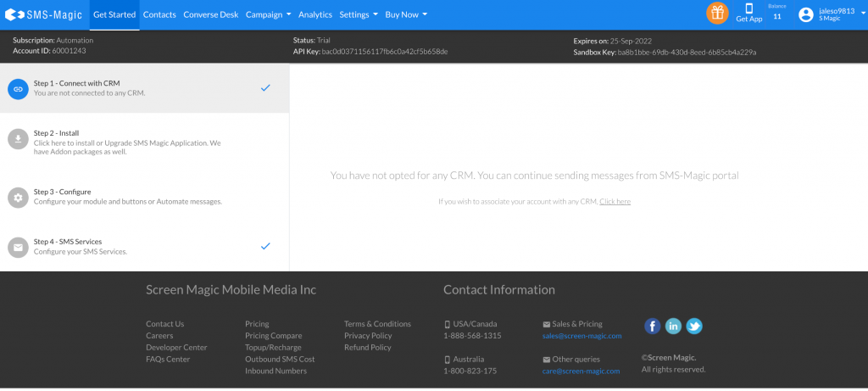This screenshot has width=868, height=391.
Task: Click the Step 2 download icon
Action: 19,138
